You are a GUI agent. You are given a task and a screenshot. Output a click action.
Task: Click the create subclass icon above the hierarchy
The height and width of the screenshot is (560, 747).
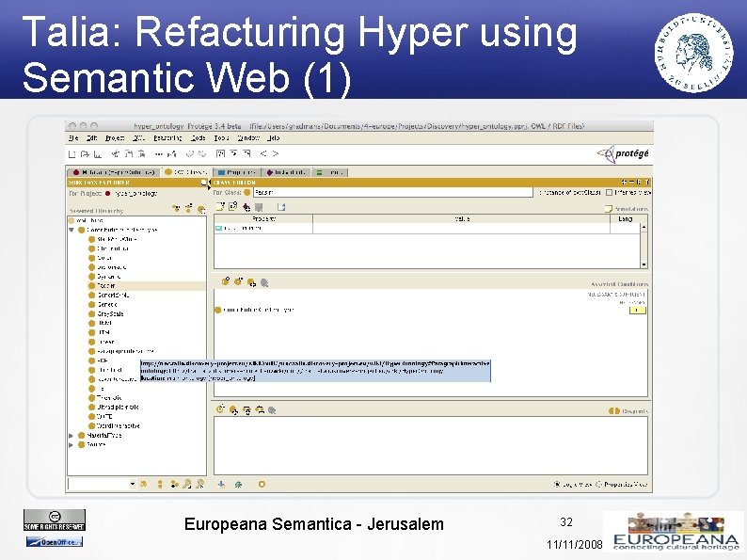click(x=176, y=209)
